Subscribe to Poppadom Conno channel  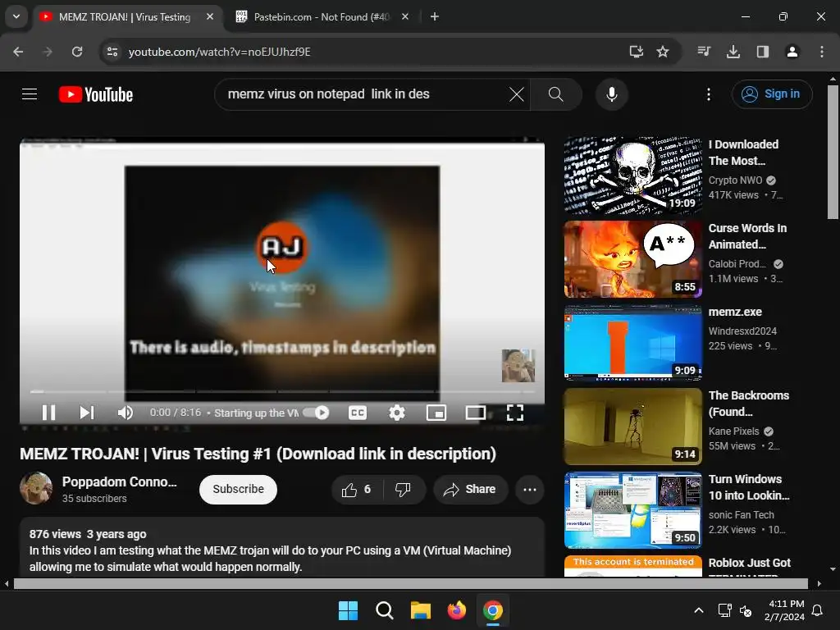pyautogui.click(x=238, y=489)
